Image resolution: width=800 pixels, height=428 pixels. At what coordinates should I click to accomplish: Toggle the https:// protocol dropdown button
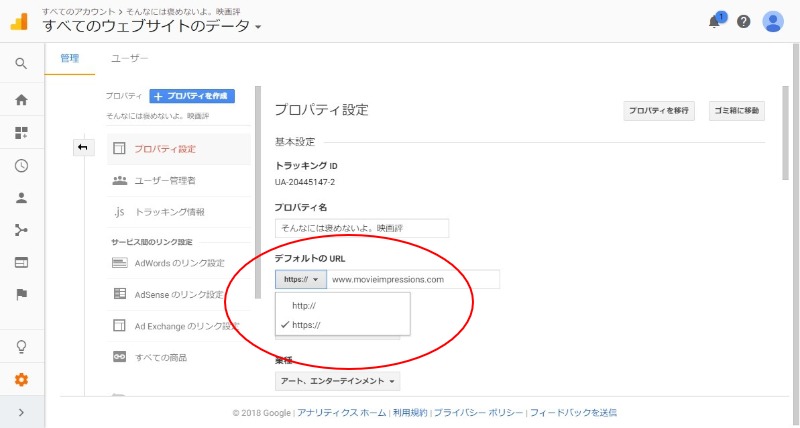[301, 280]
